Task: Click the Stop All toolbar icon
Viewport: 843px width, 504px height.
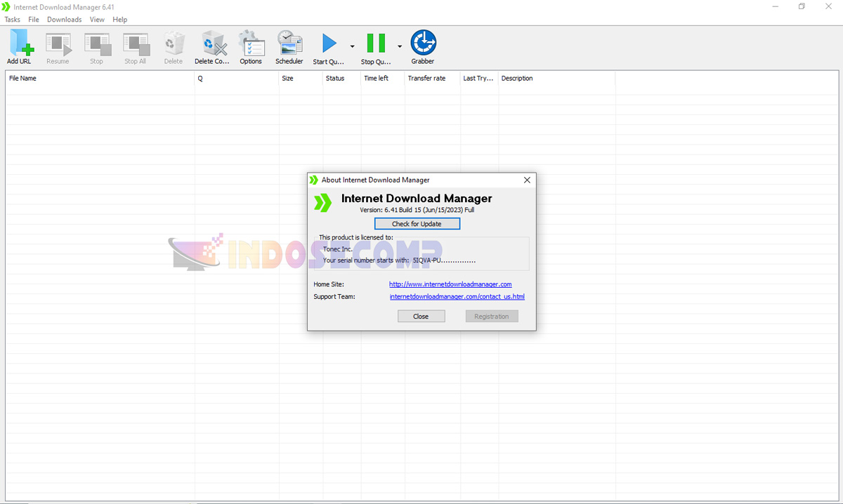Action: click(x=136, y=44)
